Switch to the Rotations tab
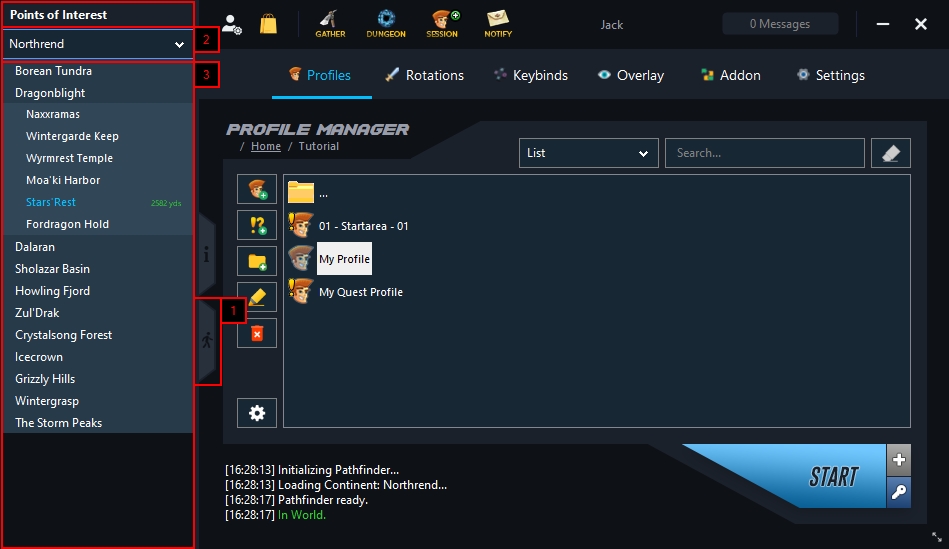 (x=424, y=75)
